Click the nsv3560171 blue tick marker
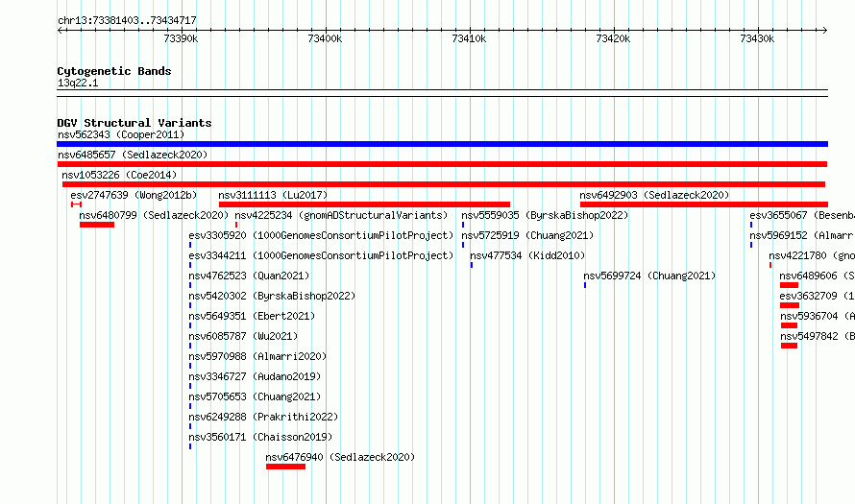 [x=190, y=446]
